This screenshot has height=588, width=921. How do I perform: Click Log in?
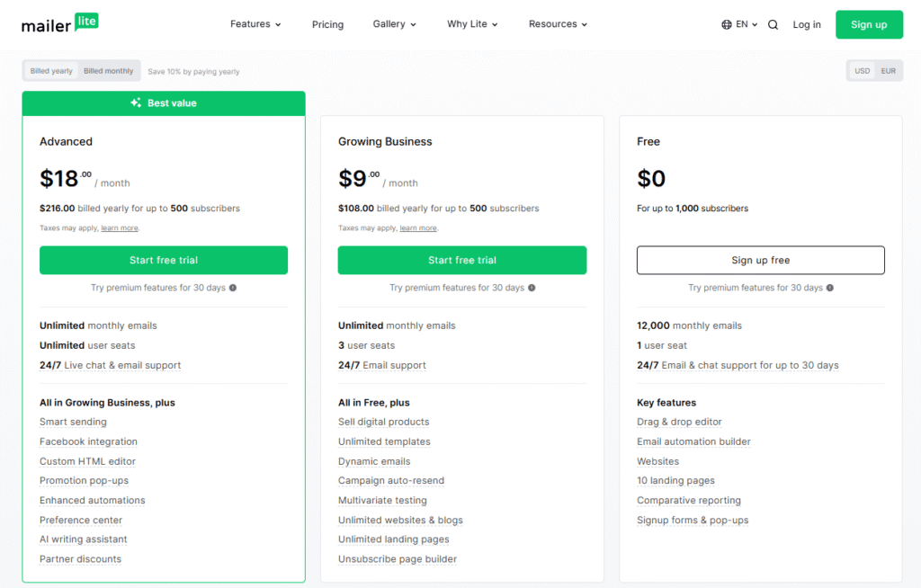tap(807, 24)
